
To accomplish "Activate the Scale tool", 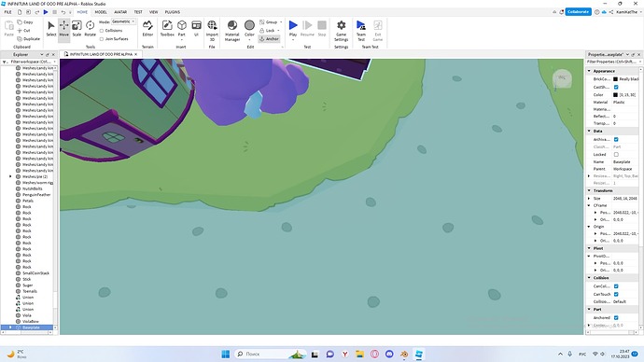I will tap(77, 29).
